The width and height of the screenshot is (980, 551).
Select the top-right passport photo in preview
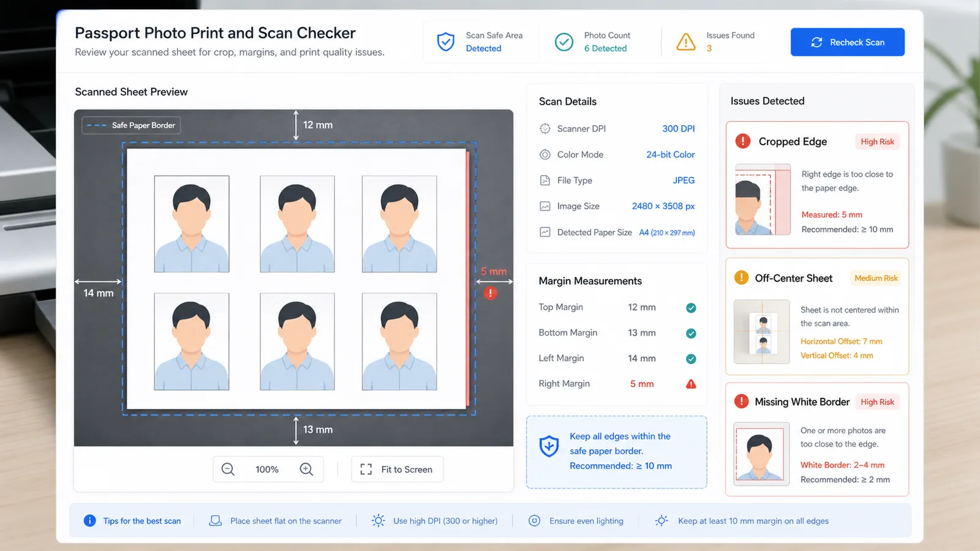click(x=399, y=224)
